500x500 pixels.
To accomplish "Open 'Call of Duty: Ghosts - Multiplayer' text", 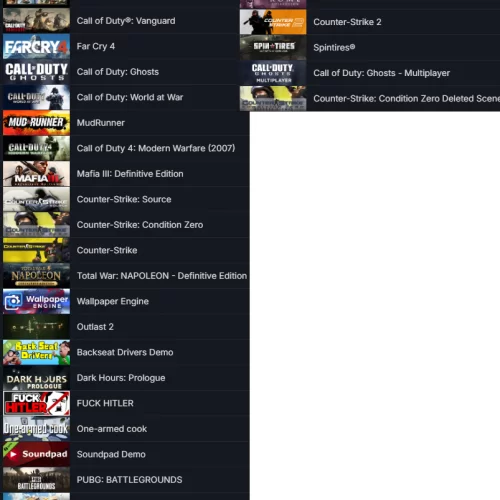I will pyautogui.click(x=382, y=73).
